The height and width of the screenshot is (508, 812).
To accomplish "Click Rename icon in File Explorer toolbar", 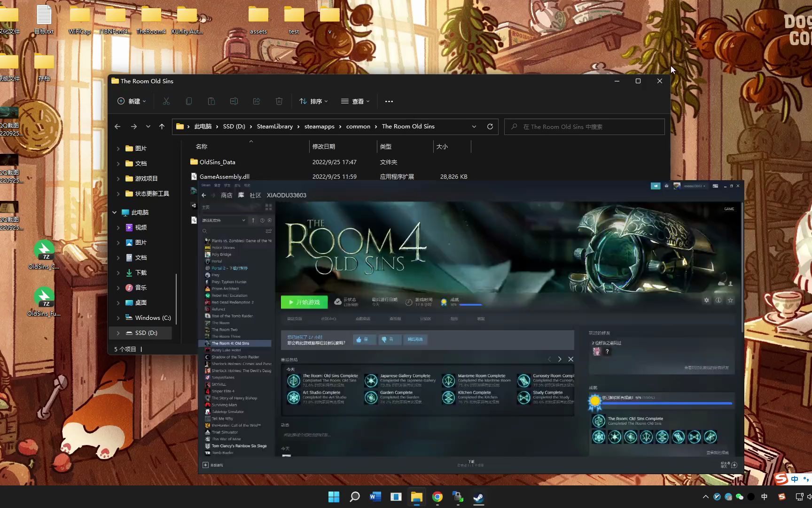I will [234, 101].
